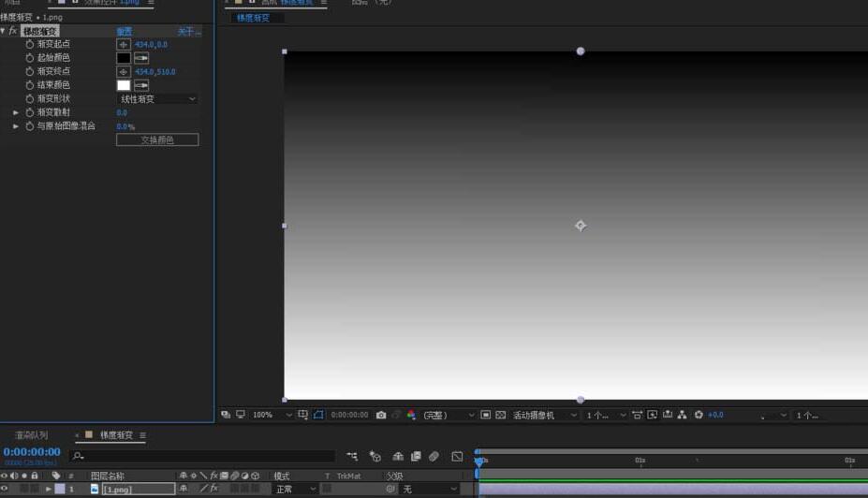Open the 100% magnification dropdown
The image size is (868, 498).
pyautogui.click(x=272, y=415)
